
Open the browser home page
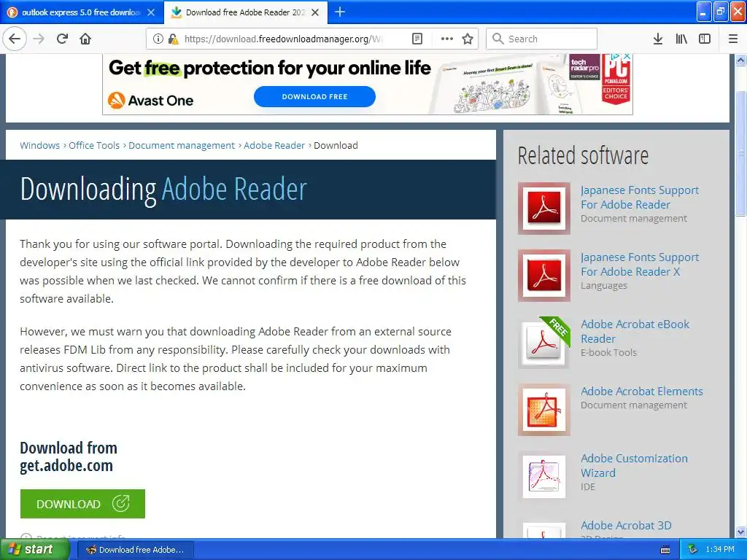pos(85,39)
